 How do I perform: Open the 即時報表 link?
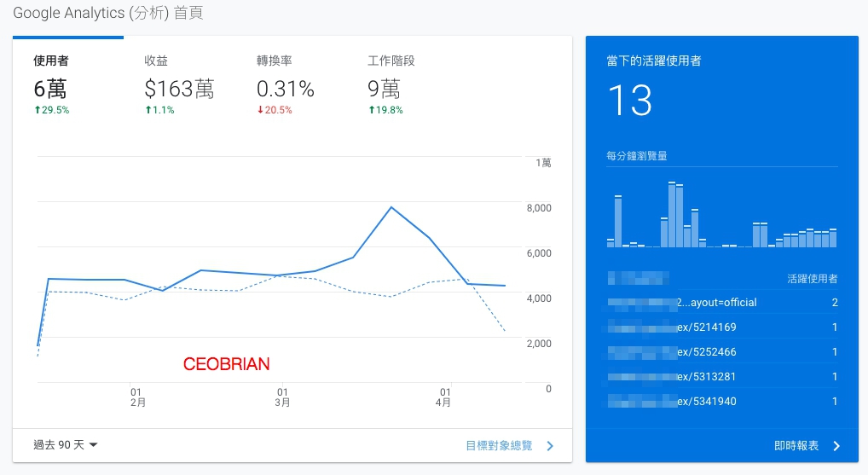(x=796, y=446)
